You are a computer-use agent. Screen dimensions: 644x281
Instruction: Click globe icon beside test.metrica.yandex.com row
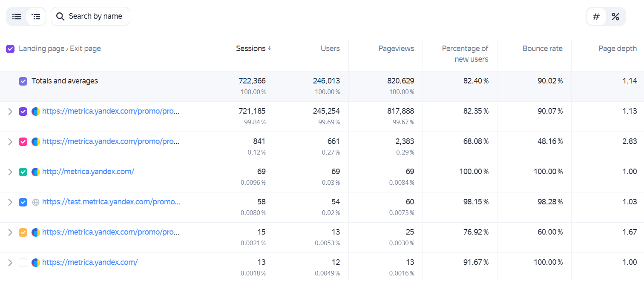click(x=36, y=202)
